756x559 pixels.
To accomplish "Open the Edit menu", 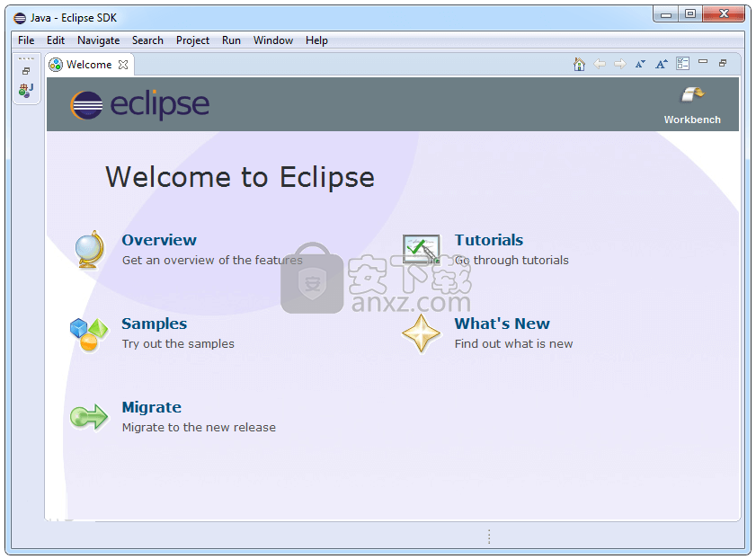I will click(x=56, y=40).
